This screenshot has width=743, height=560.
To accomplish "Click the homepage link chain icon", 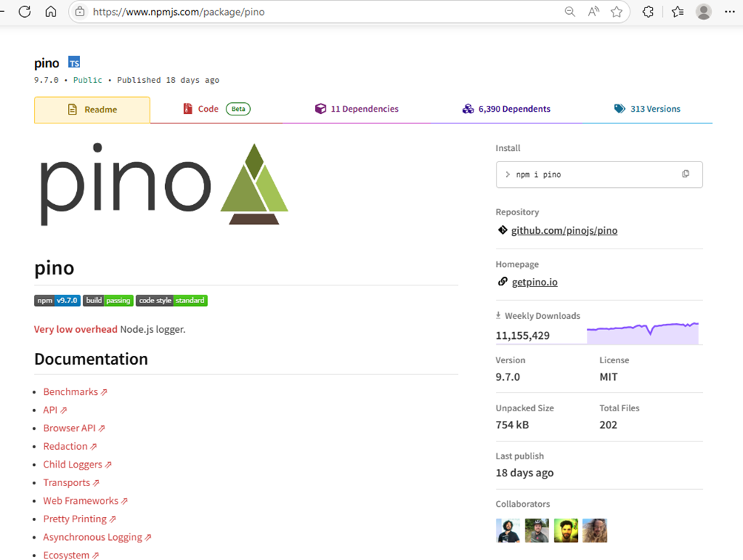I will pyautogui.click(x=502, y=281).
